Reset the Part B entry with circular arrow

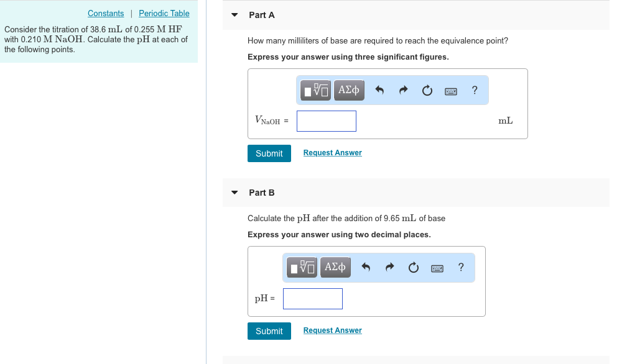click(x=413, y=267)
